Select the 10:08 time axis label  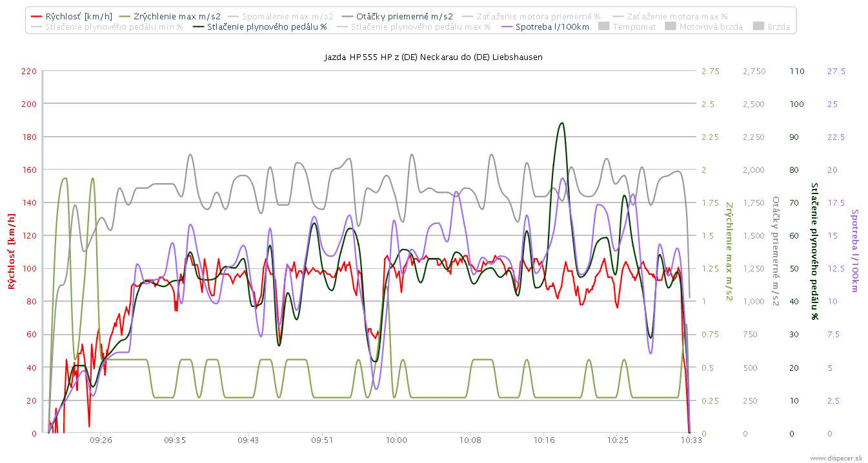click(x=470, y=440)
